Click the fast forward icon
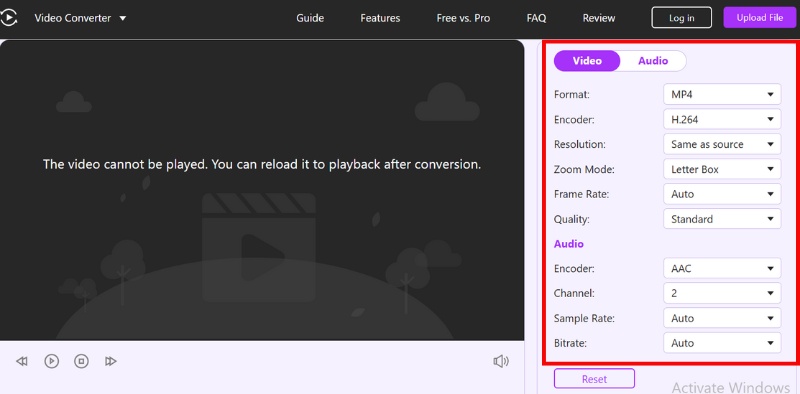The image size is (800, 394). click(x=111, y=361)
